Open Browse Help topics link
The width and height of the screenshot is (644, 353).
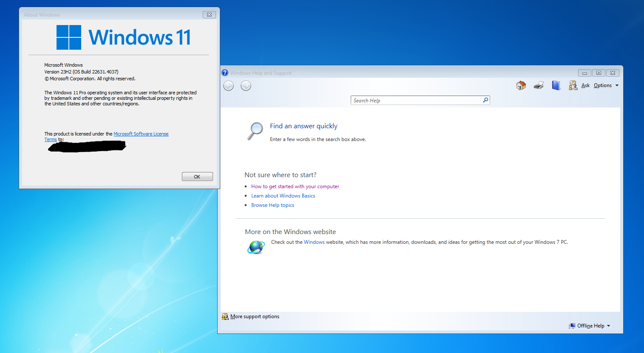click(x=272, y=205)
